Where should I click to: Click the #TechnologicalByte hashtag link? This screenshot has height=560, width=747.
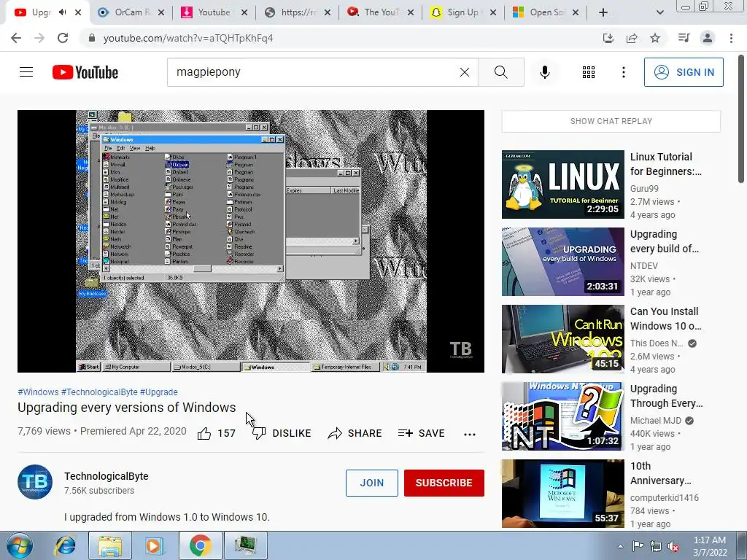click(x=99, y=392)
